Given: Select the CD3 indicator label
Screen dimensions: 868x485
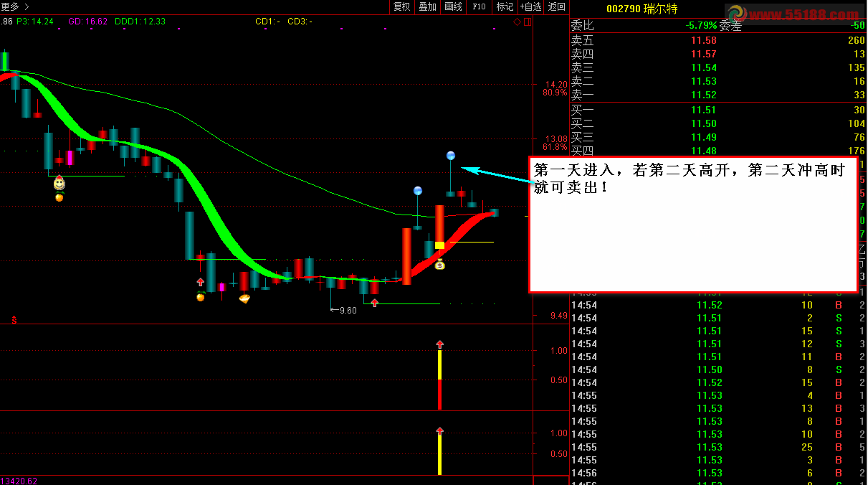Looking at the screenshot, I should coord(300,22).
